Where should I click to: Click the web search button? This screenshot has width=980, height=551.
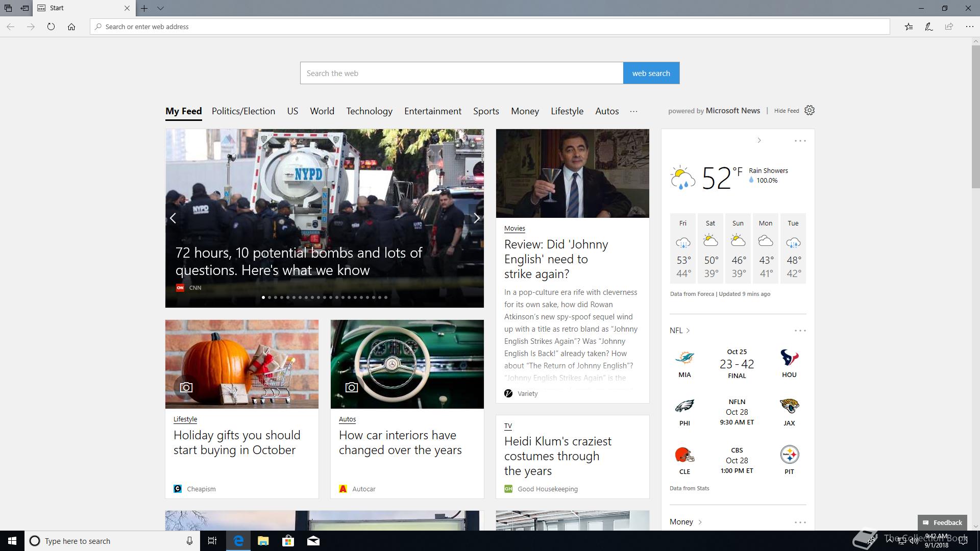(651, 73)
